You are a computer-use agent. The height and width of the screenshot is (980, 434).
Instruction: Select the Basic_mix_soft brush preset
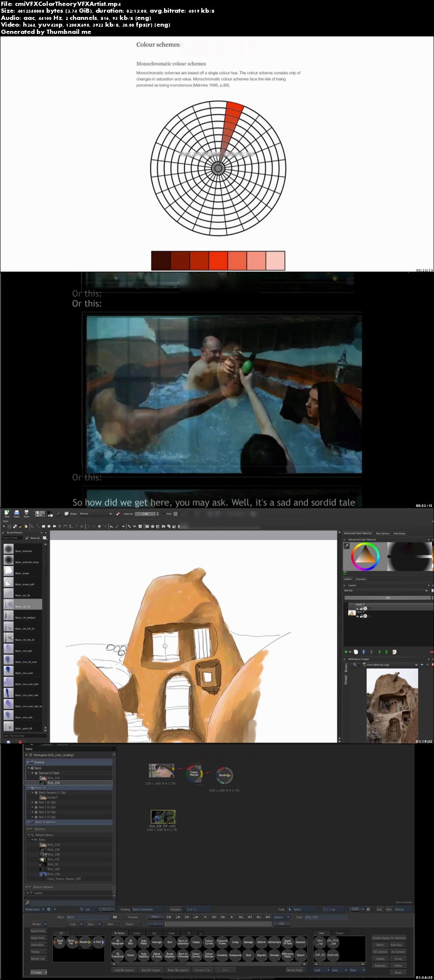point(23,715)
